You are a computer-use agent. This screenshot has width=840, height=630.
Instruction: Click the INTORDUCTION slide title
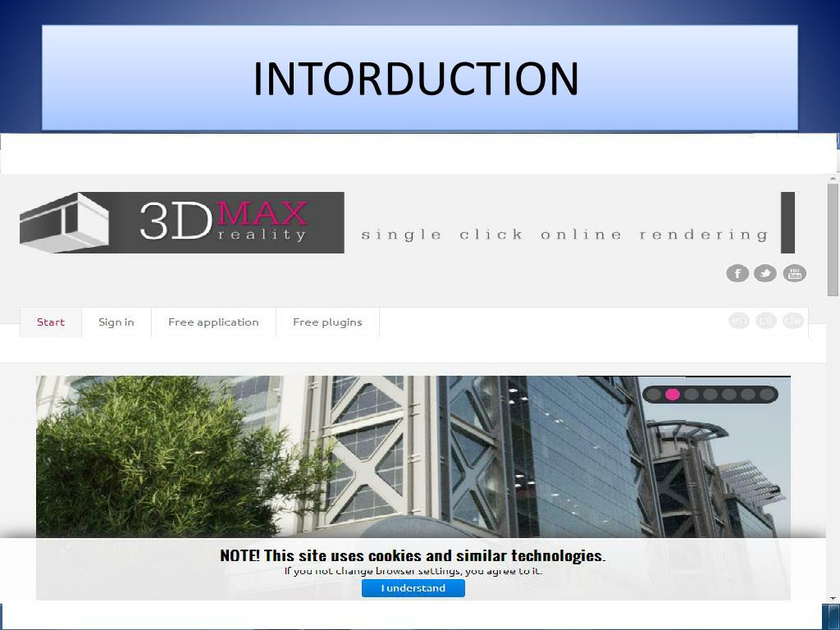tap(416, 78)
